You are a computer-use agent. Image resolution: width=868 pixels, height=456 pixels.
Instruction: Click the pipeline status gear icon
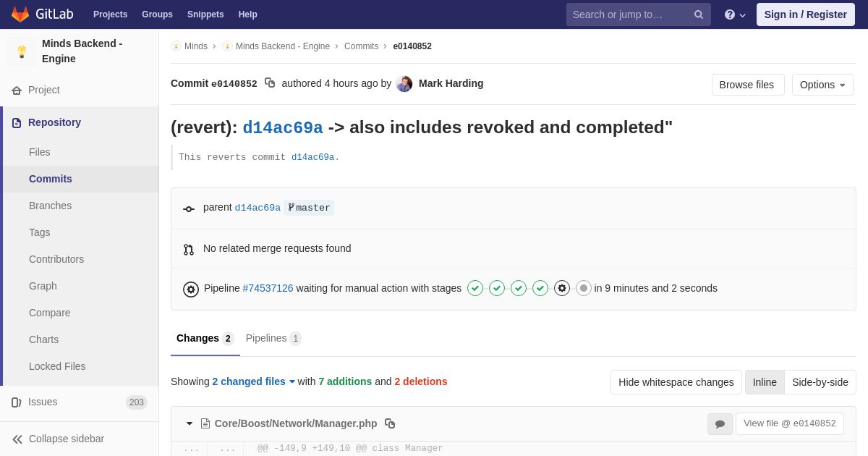tap(191, 290)
